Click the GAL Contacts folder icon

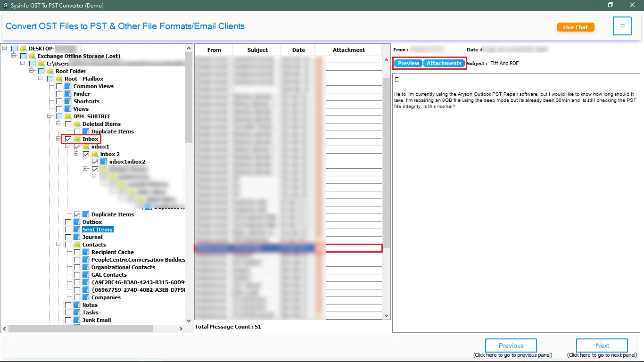point(86,275)
